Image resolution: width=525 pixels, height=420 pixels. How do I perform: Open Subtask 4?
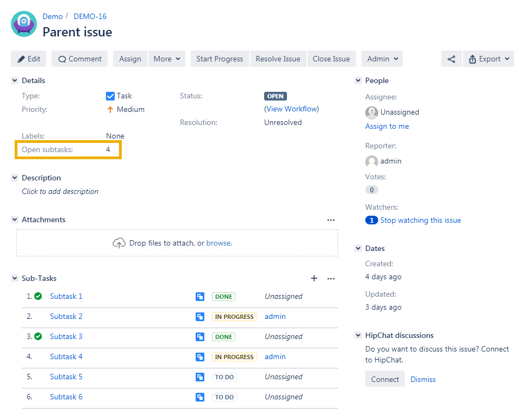click(x=66, y=356)
